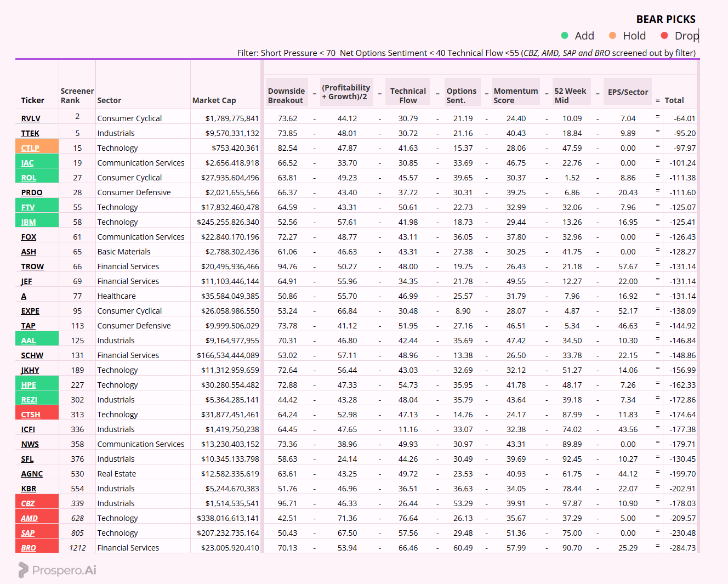
Task: Open the AAL ticker link
Action: [29, 341]
